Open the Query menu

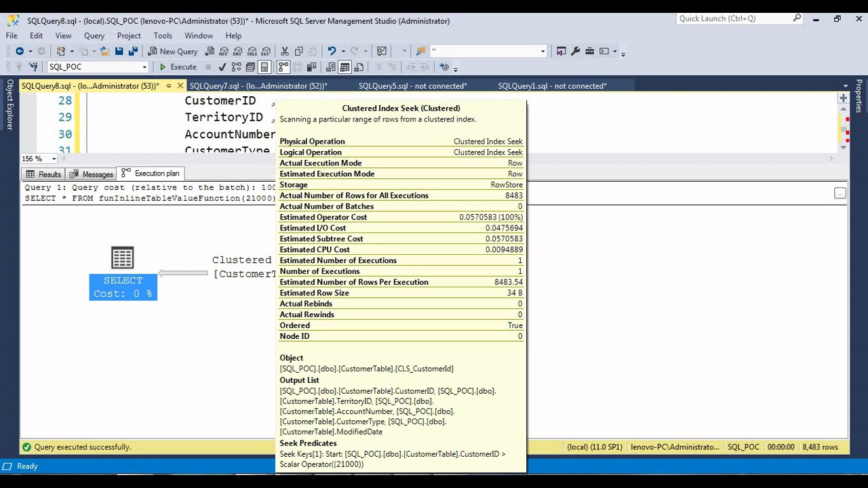coord(94,35)
